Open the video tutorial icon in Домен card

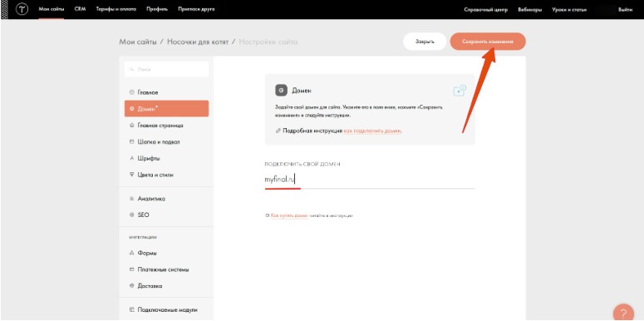460,91
